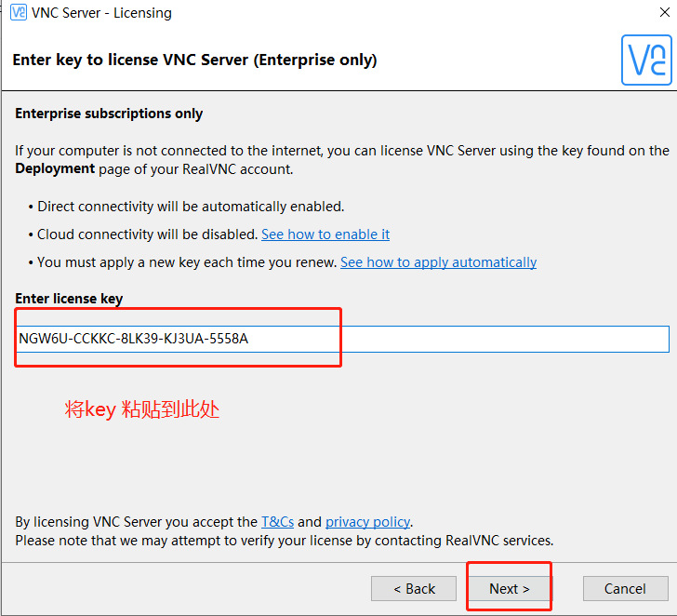The image size is (677, 616).
Task: Close the VNC Server Licensing window
Action: (x=657, y=13)
